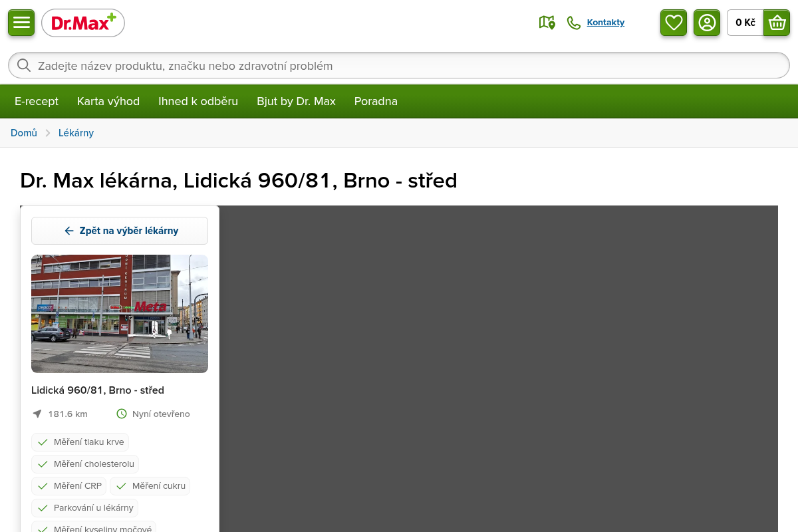This screenshot has height=532, width=798.
Task: Go to Dr.Max homepage via logo
Action: 83,23
